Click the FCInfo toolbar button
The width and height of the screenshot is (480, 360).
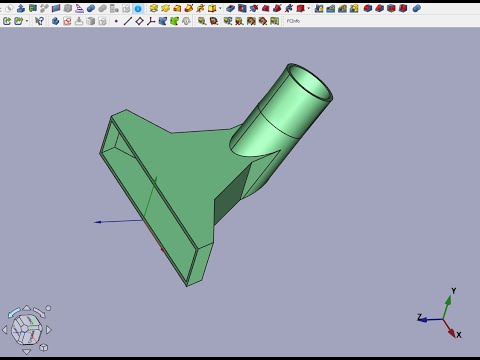tap(293, 21)
